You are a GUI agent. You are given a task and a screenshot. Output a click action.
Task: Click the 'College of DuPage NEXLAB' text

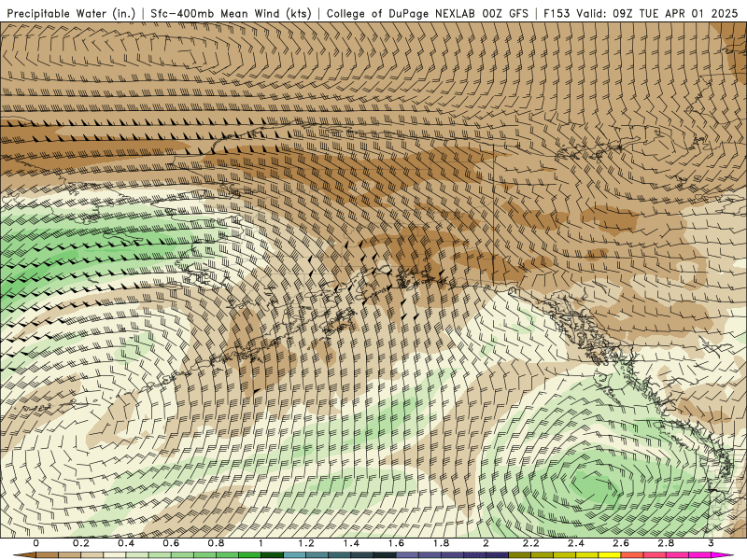(401, 13)
